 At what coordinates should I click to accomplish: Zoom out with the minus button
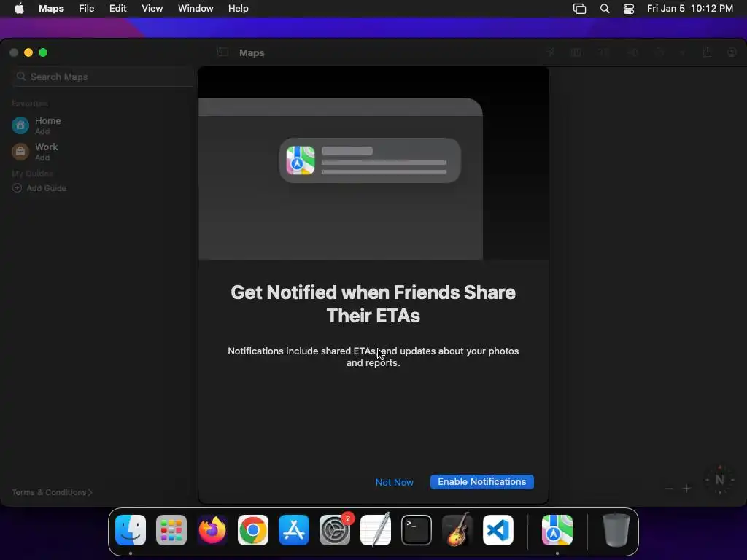[x=669, y=489]
